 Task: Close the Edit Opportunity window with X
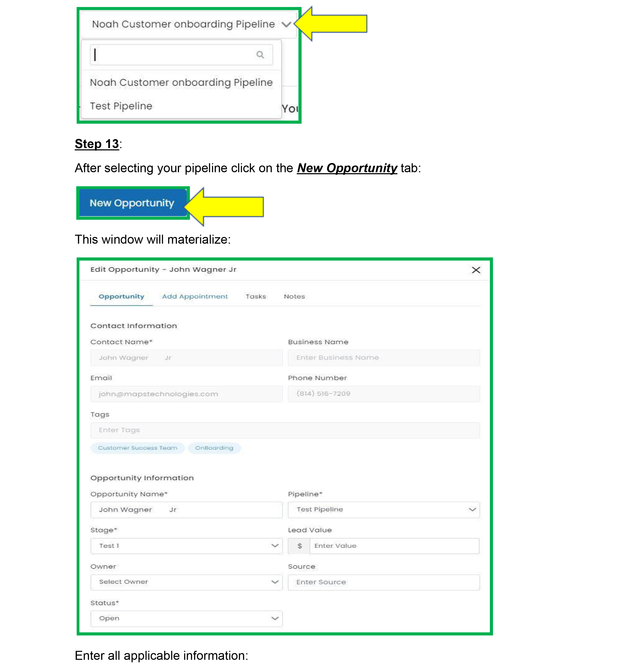(x=476, y=270)
